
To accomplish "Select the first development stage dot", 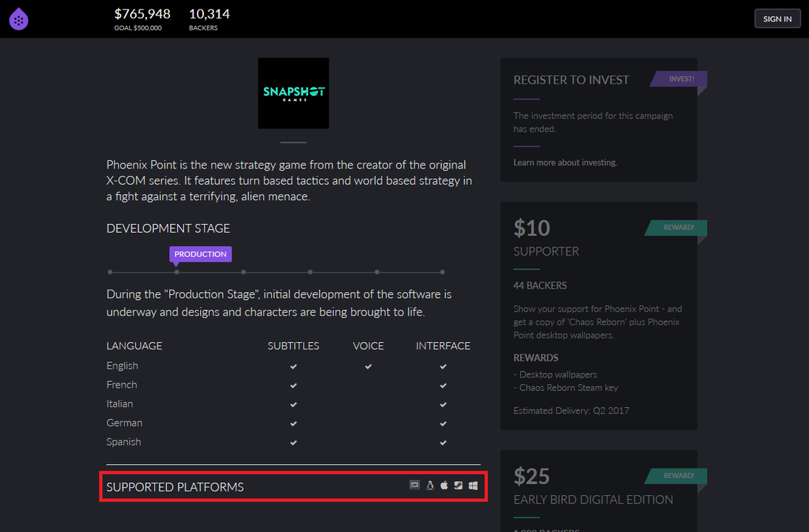I will 110,272.
